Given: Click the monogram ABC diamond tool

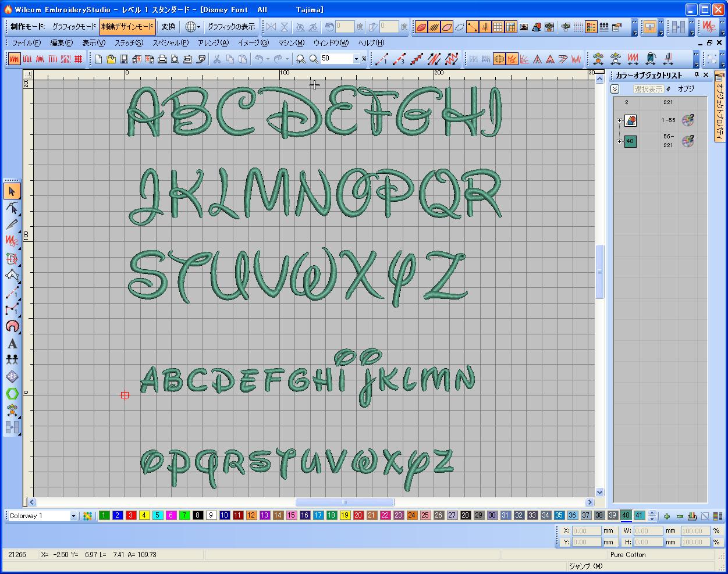Looking at the screenshot, I should (12, 377).
